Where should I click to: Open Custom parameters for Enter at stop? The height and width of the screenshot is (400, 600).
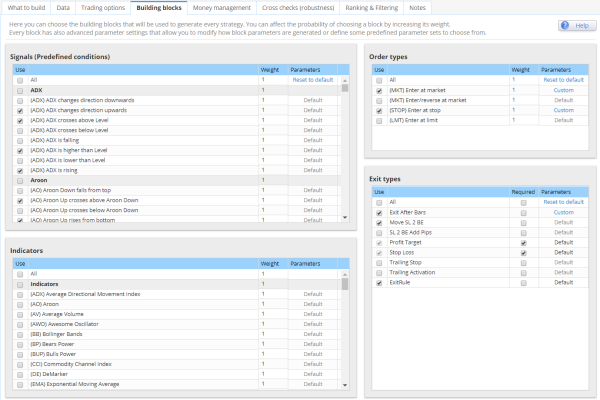564,110
